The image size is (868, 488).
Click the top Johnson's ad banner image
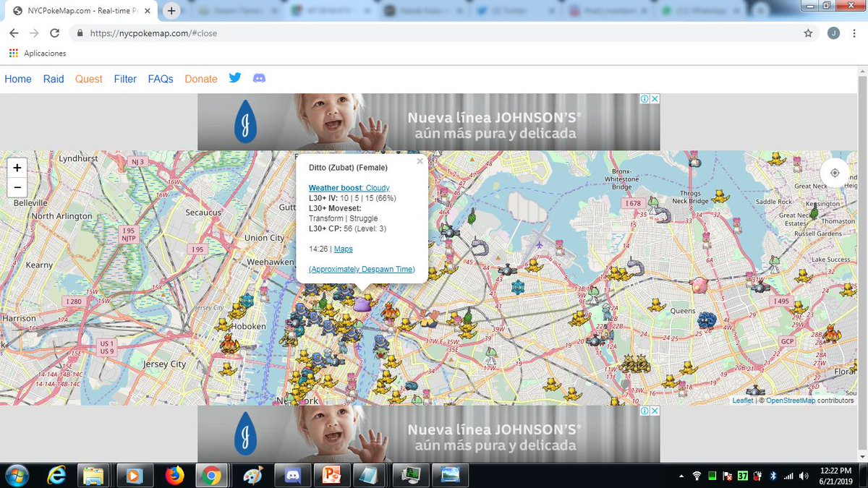[x=429, y=121]
